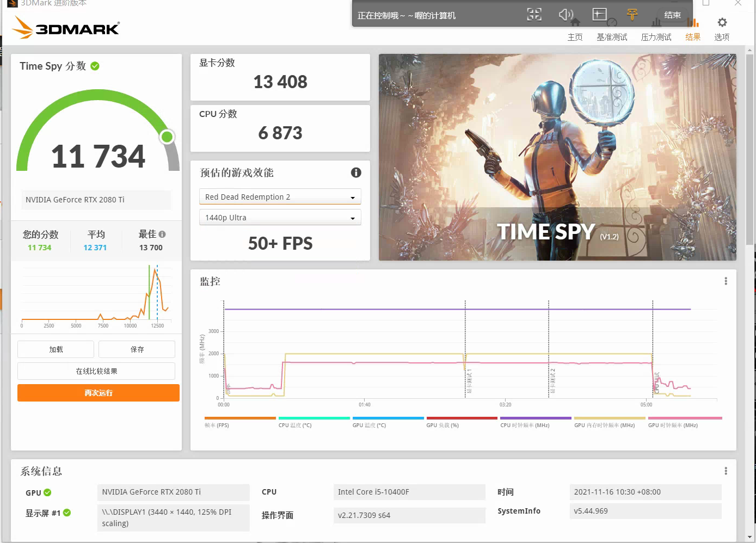
Task: Open the 监控 panel three-dot menu
Action: (x=726, y=281)
